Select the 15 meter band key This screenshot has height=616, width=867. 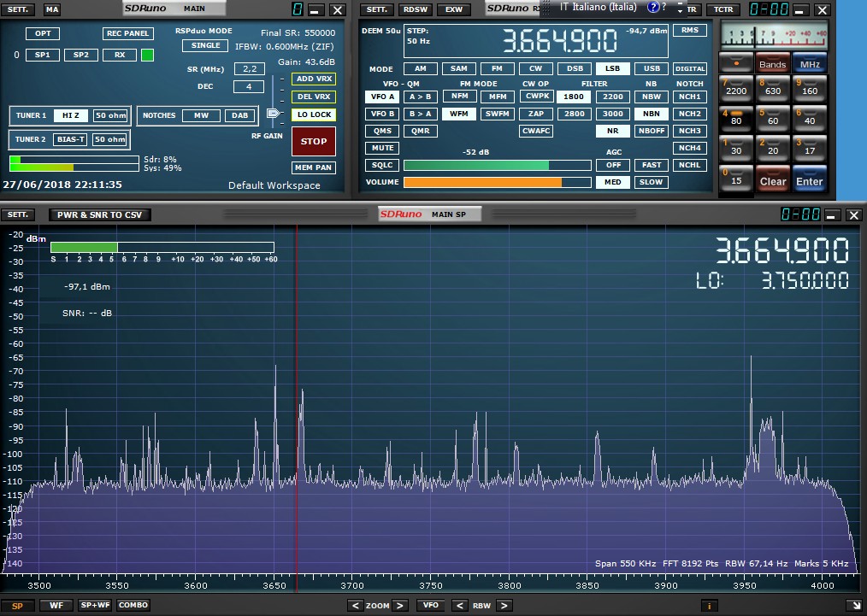(x=736, y=179)
